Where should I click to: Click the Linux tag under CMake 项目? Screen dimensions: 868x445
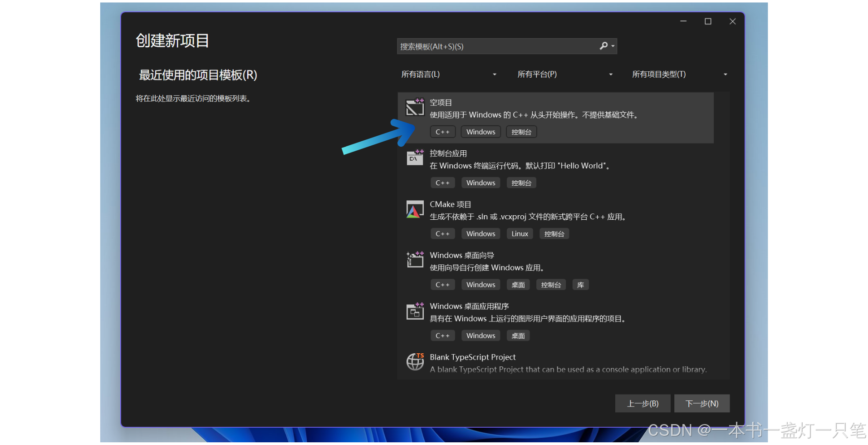tap(520, 233)
